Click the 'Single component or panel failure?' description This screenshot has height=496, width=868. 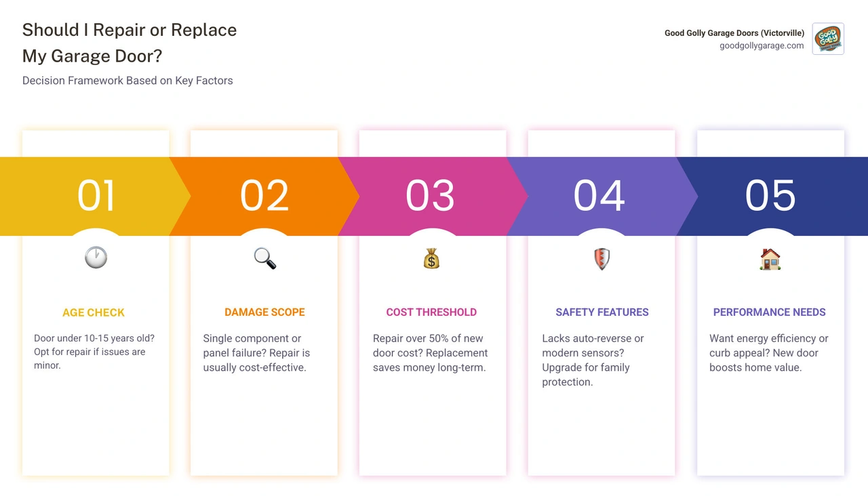[256, 353]
